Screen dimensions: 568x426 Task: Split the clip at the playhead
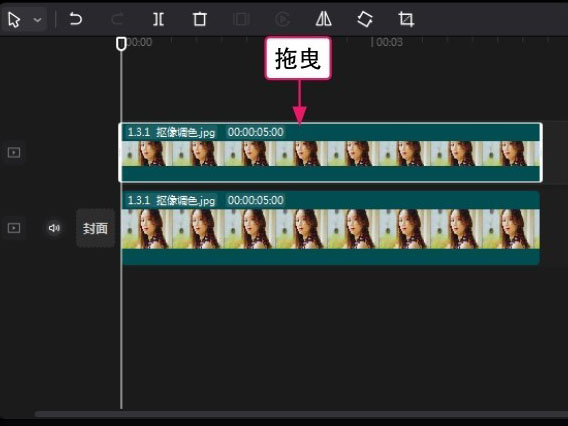tap(158, 19)
